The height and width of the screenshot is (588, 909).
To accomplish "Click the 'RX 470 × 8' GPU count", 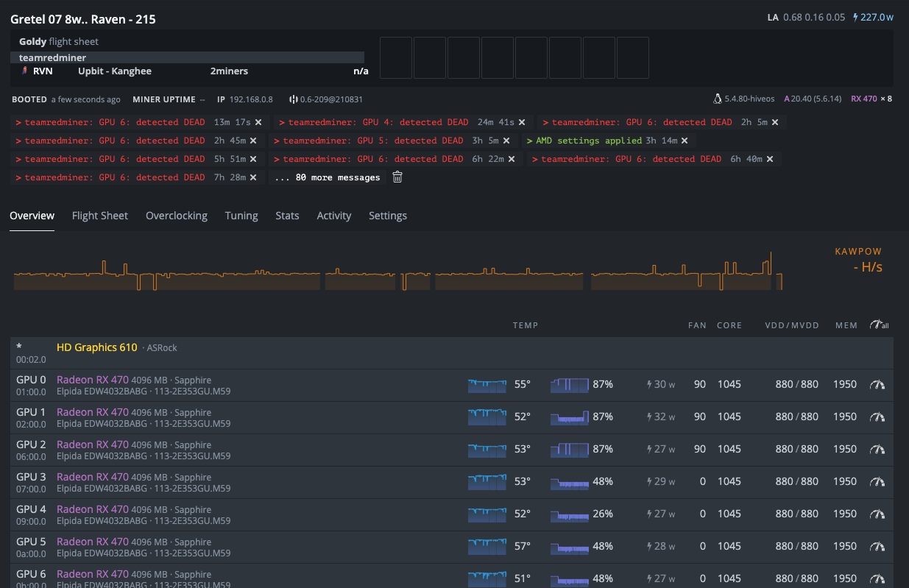I will click(x=871, y=99).
